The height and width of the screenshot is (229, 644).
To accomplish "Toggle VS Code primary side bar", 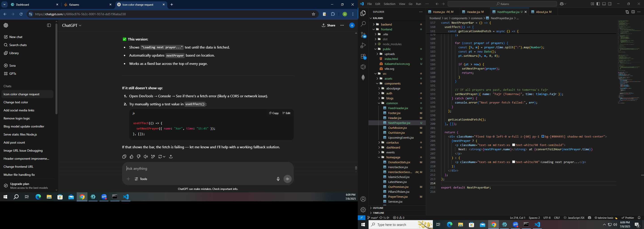I will point(598,4).
